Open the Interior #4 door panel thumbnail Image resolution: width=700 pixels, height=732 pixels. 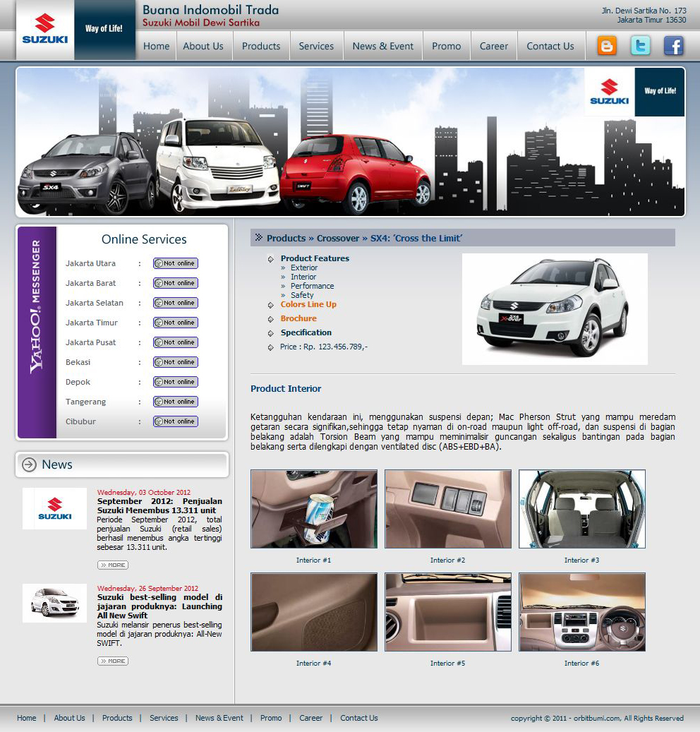[314, 612]
